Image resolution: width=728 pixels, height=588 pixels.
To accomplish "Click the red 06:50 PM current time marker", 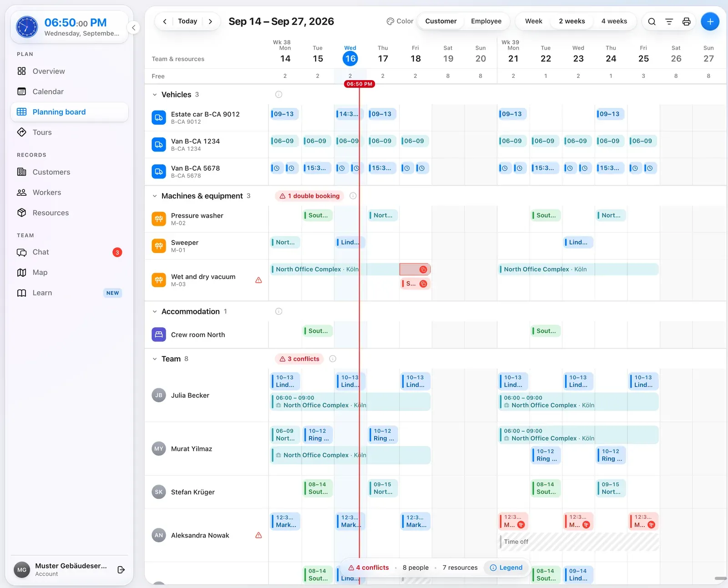I will click(x=359, y=84).
